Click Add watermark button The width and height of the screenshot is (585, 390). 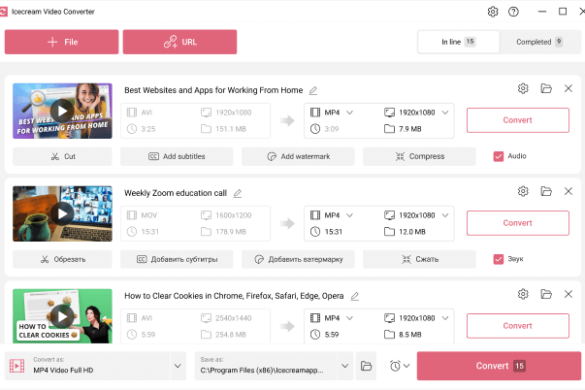pos(298,156)
